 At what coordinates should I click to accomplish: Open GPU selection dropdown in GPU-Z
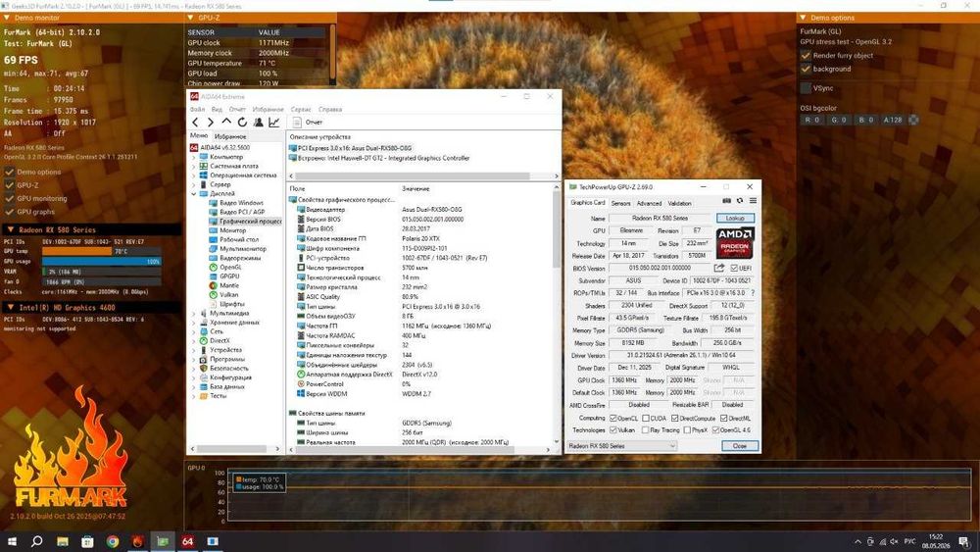point(621,446)
